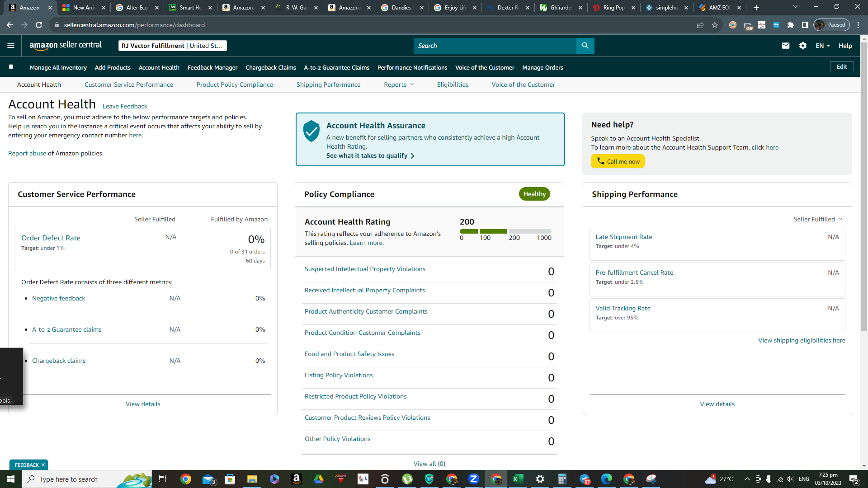The height and width of the screenshot is (488, 868).
Task: Toggle the browser side panel icon
Action: point(805,25)
